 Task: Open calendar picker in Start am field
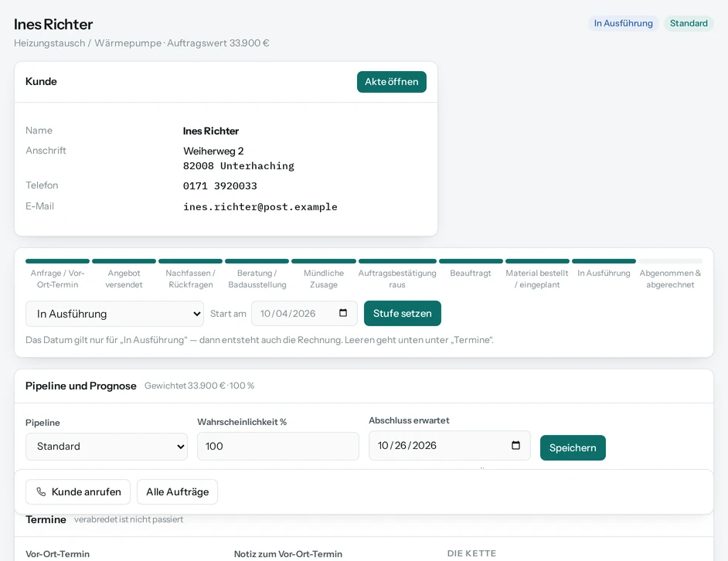click(343, 313)
